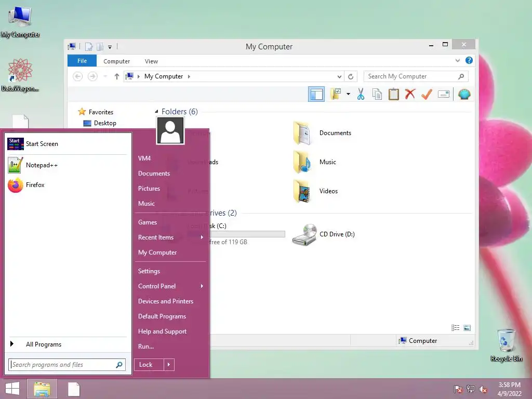This screenshot has height=399, width=532.
Task: Click the user account picture in Start menu
Action: pyautogui.click(x=170, y=130)
